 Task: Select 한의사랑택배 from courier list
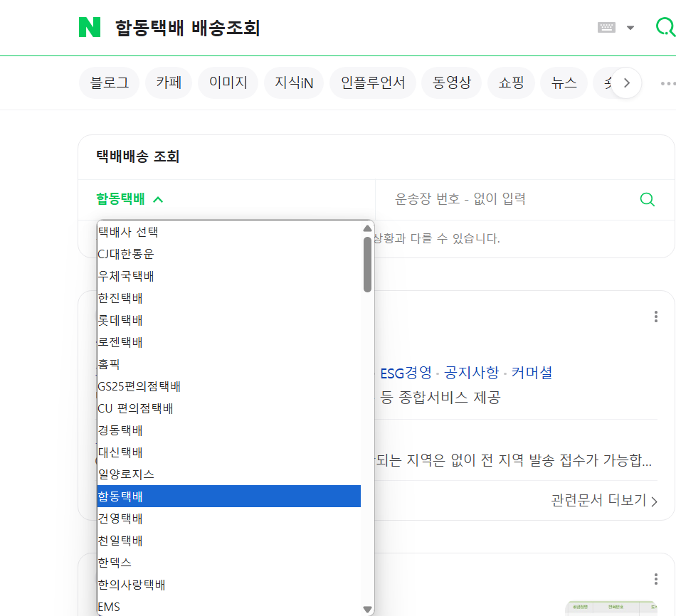[229, 585]
